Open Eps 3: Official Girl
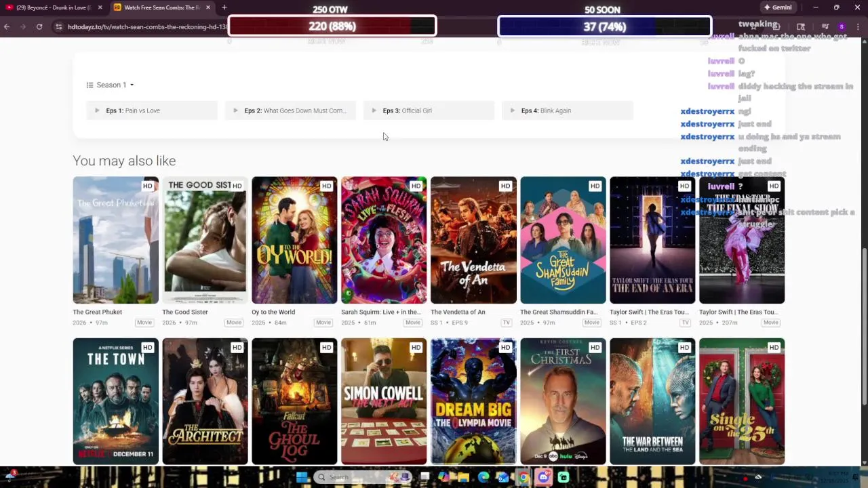 (429, 110)
